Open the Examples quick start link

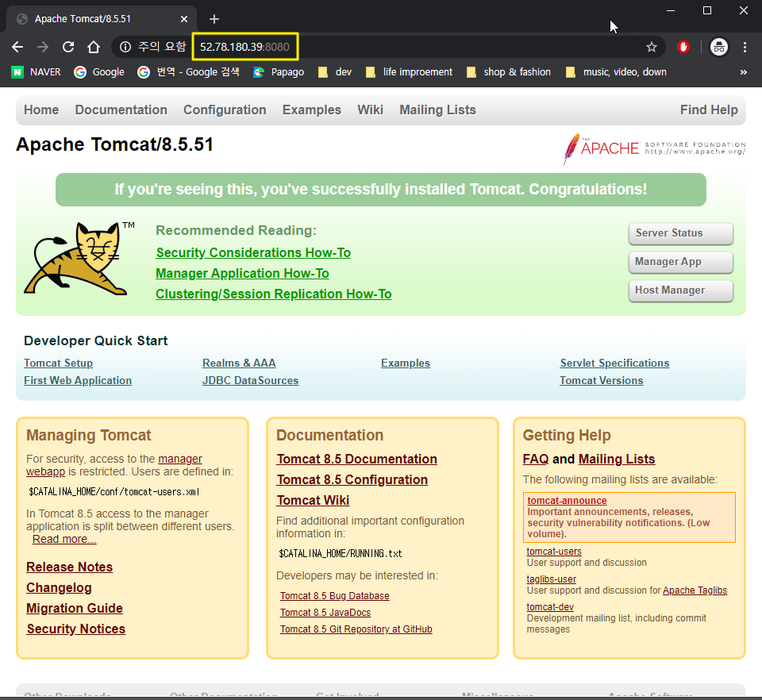click(x=406, y=363)
